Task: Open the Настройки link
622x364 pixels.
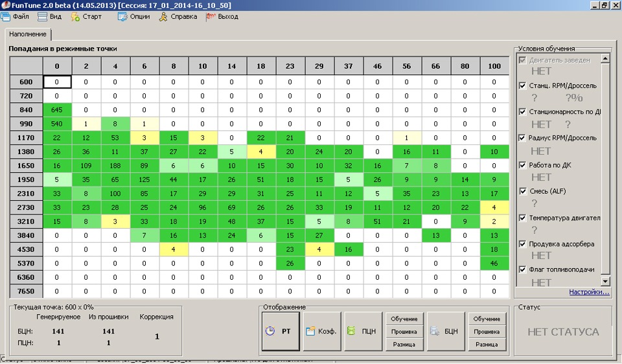Action: pyautogui.click(x=589, y=292)
